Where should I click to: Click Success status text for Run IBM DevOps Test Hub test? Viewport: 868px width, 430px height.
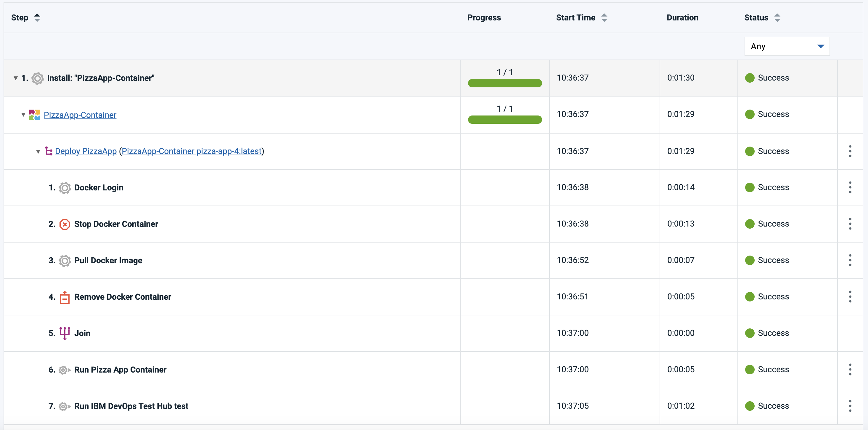773,406
